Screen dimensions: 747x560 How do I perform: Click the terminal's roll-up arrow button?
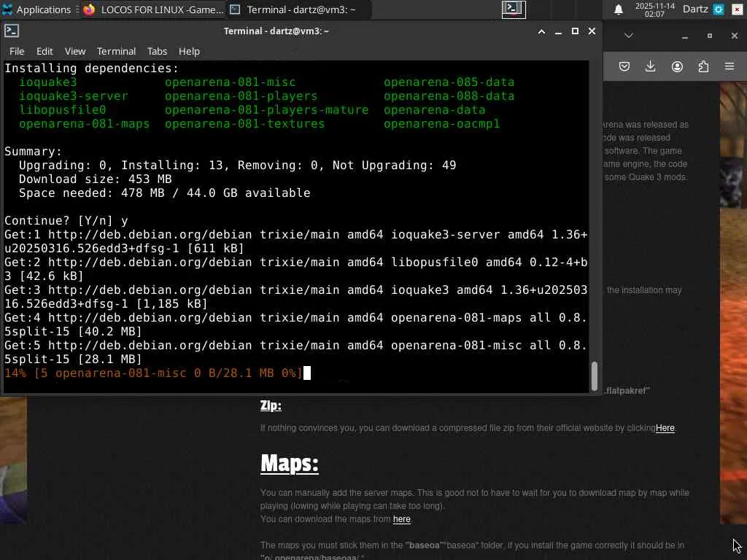pyautogui.click(x=542, y=31)
